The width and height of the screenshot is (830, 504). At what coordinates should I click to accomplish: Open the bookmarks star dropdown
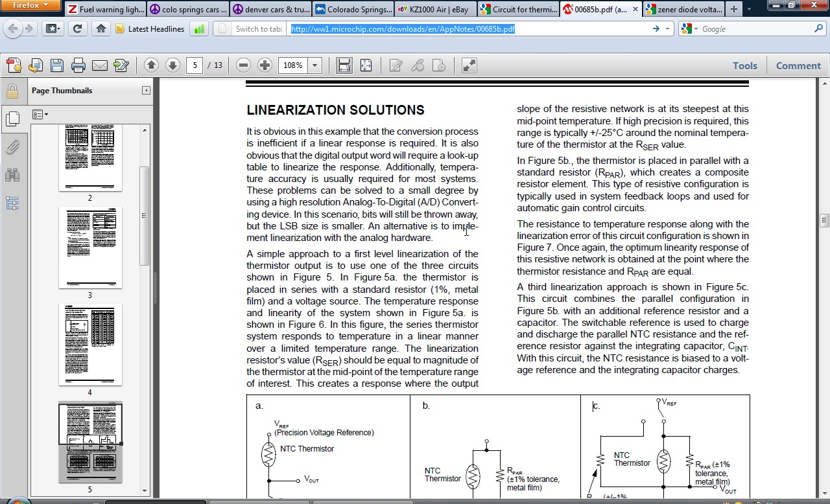point(53,29)
